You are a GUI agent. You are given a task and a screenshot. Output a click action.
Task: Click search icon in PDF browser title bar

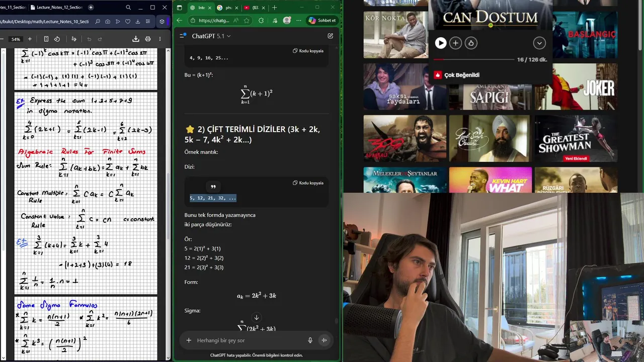(x=128, y=8)
